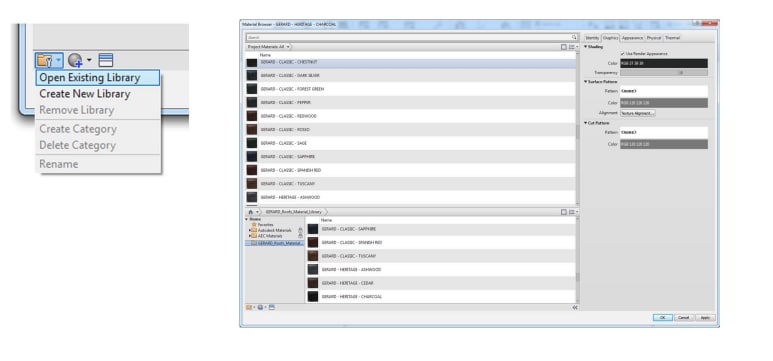The height and width of the screenshot is (361, 773).
Task: Collapse the Cut Pattern section
Action: point(586,123)
